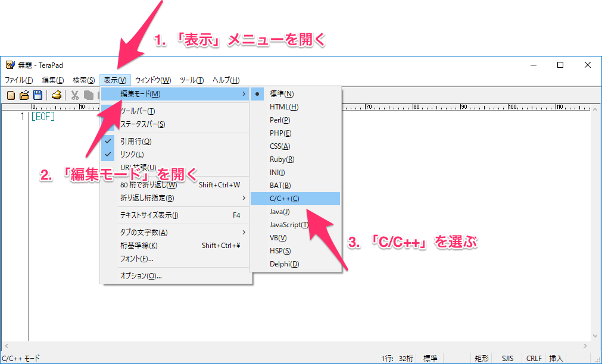Select the 標準 edit mode radio option
Viewport: 602px width, 364px height.
tap(281, 94)
